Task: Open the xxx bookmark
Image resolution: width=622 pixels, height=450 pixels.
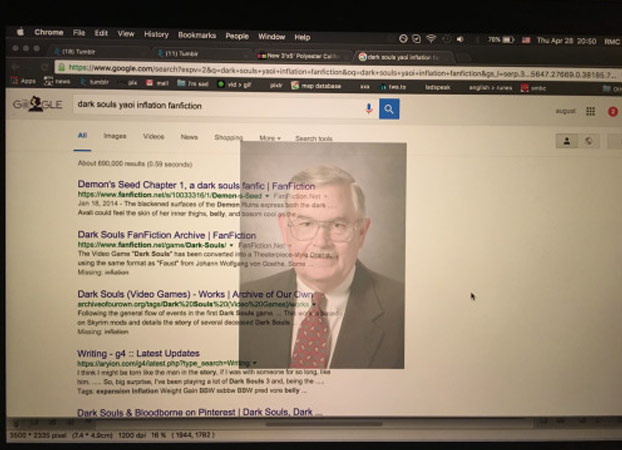Action: click(365, 87)
